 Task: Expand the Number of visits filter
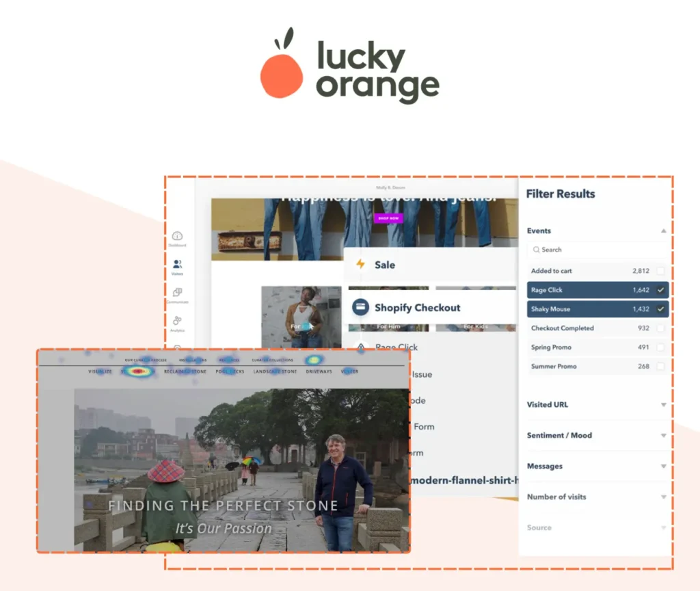point(663,497)
